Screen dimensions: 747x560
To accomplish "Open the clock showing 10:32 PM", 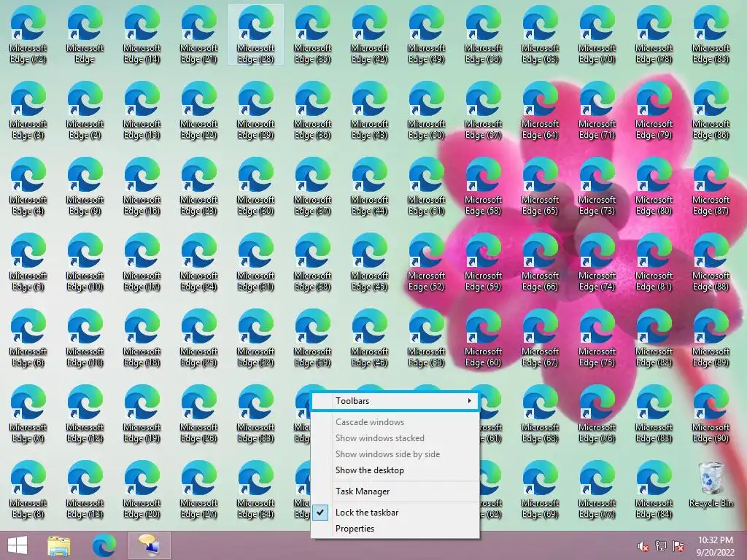I will (716, 546).
